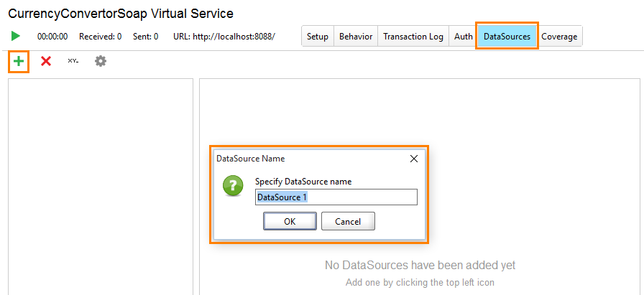
Task: Click the Received: 0 counter
Action: 100,37
